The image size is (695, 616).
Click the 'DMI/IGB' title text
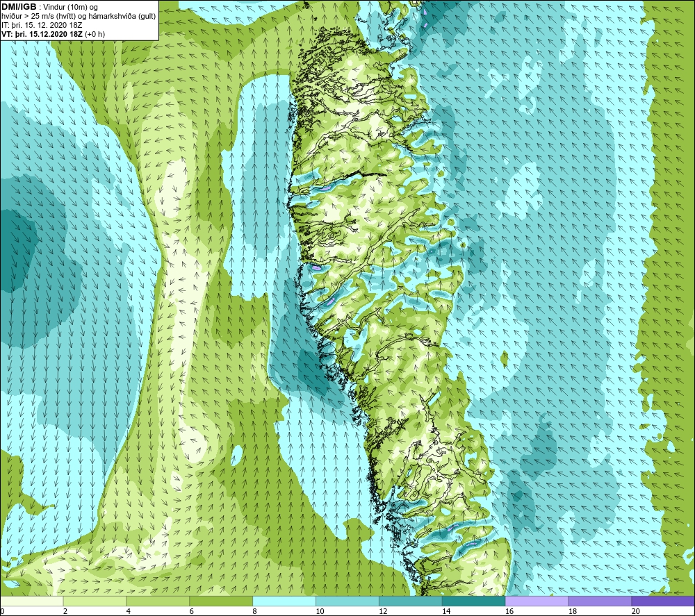19,7
